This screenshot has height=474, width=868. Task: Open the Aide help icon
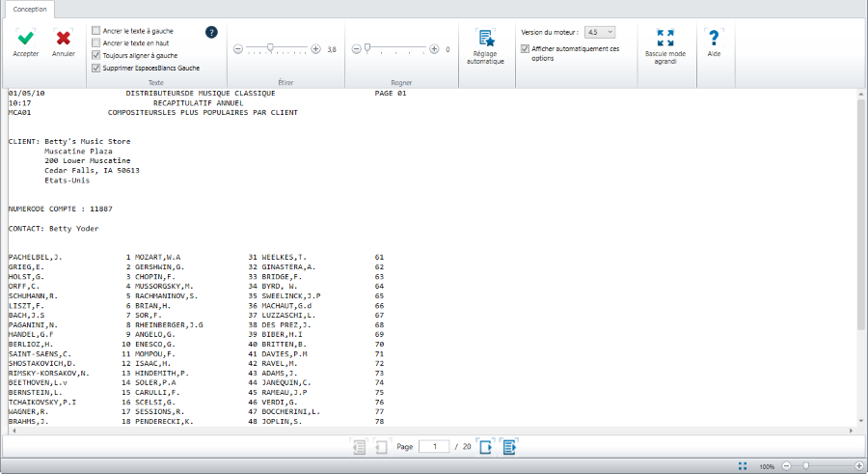[714, 38]
